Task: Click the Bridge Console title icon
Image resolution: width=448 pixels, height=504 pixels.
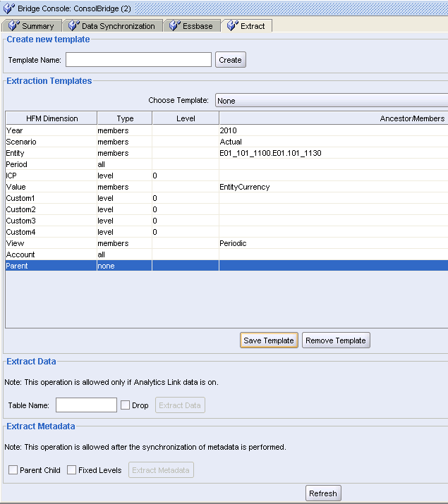Action: [8, 8]
